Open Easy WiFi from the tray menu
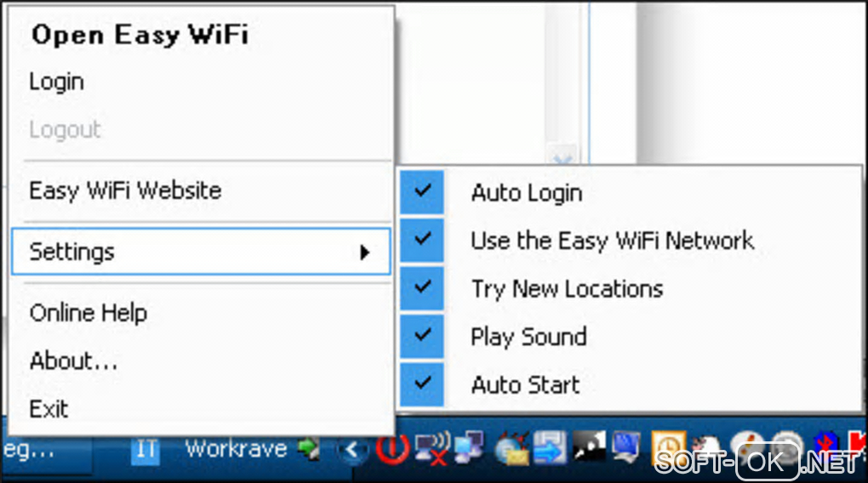The image size is (868, 483). (x=140, y=35)
